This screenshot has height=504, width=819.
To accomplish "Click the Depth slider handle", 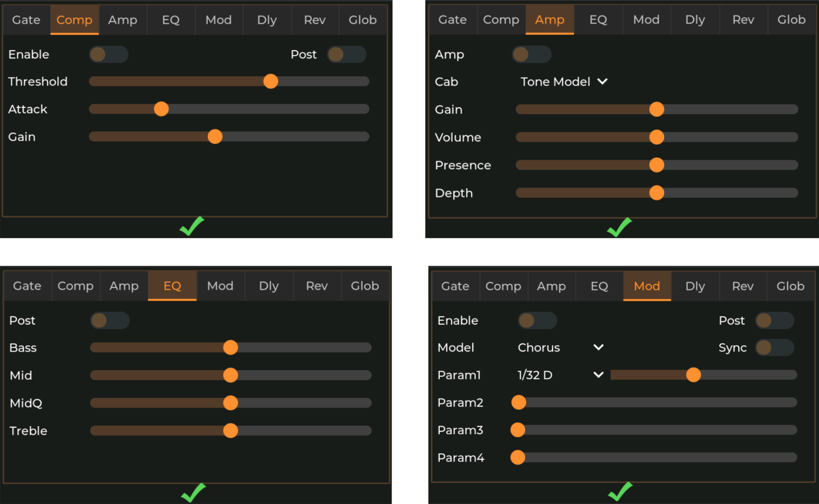I will tap(657, 193).
